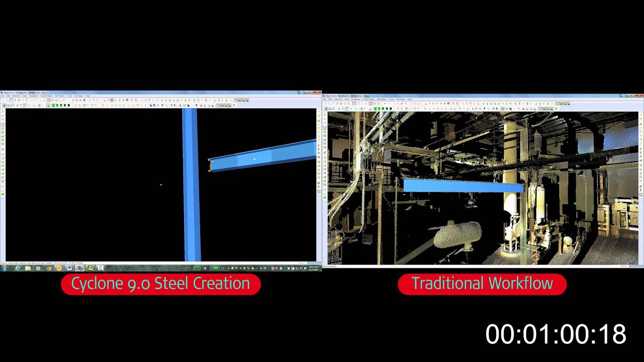The width and height of the screenshot is (644, 362).
Task: Open Tools menu in right ModelSpace window
Action: click(391, 99)
